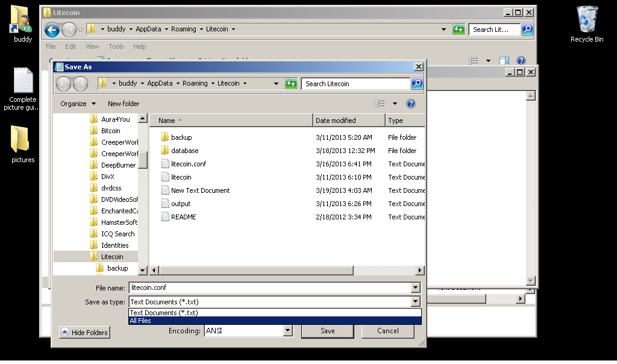Select the backup folder icon in file list

[165, 137]
